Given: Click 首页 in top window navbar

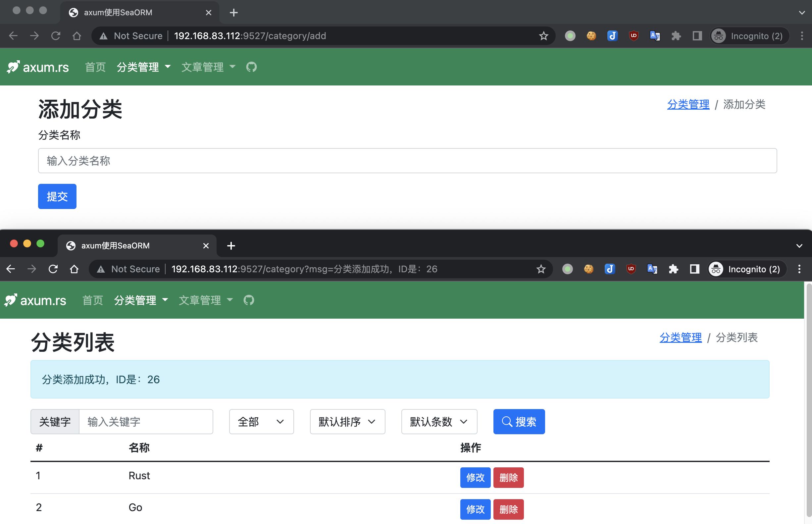Looking at the screenshot, I should pyautogui.click(x=95, y=67).
